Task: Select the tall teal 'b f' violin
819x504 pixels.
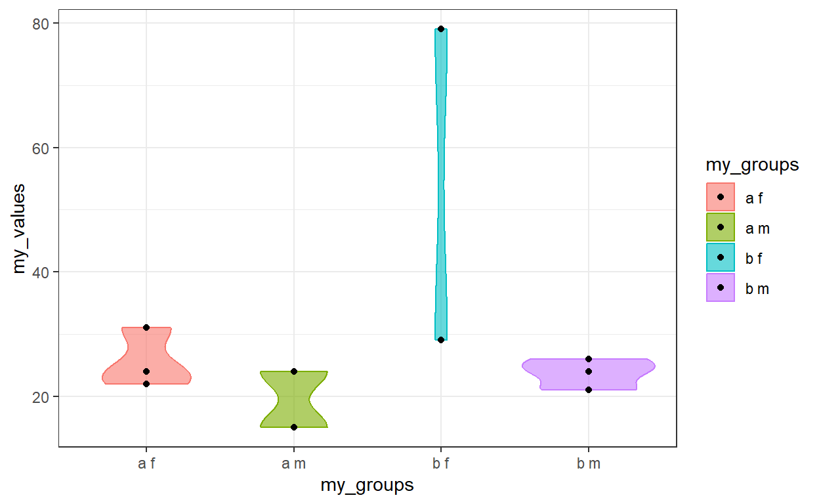Action: tap(441, 184)
